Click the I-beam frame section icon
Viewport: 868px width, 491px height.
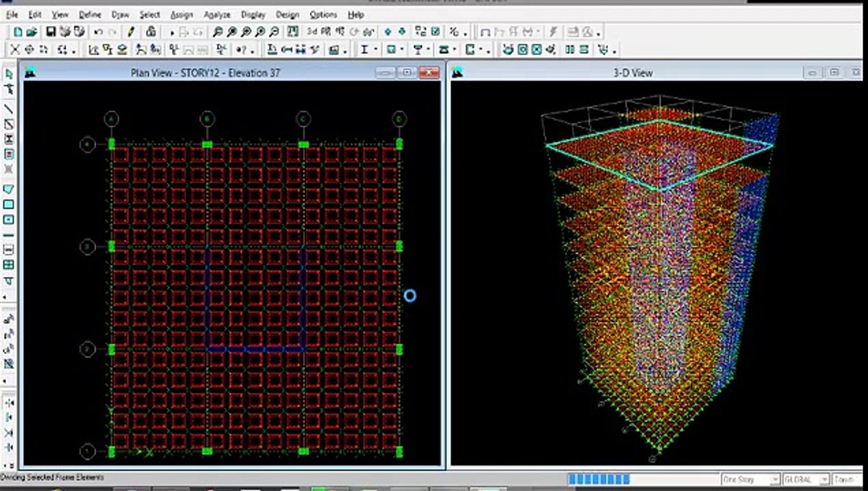(x=364, y=50)
